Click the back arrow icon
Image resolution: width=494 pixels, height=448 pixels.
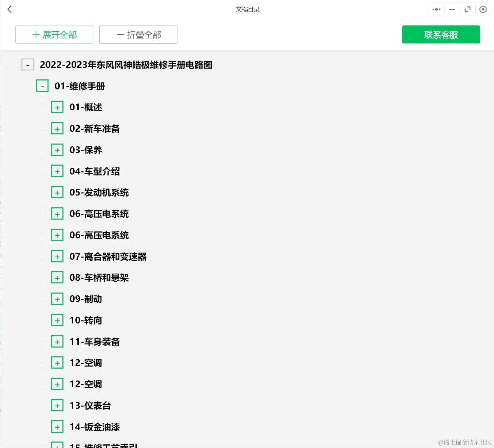(9, 9)
